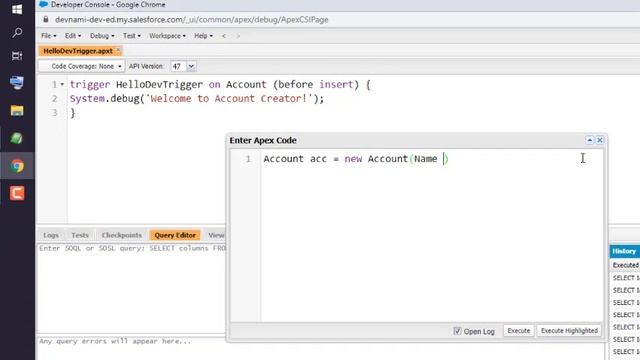Viewport: 640px width, 360px height.
Task: Collapse the trigger code fold on line 1
Action: click(x=62, y=84)
